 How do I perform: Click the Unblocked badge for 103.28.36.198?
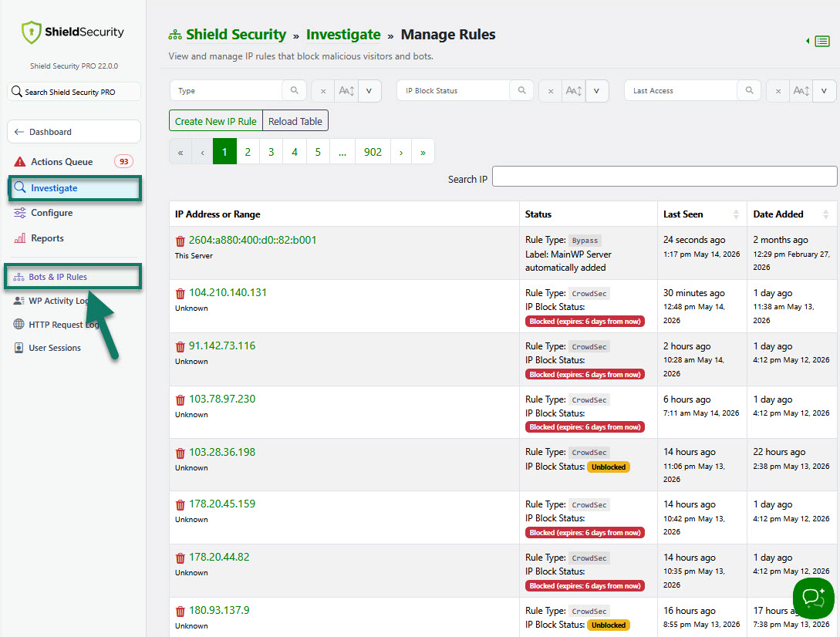tap(609, 467)
